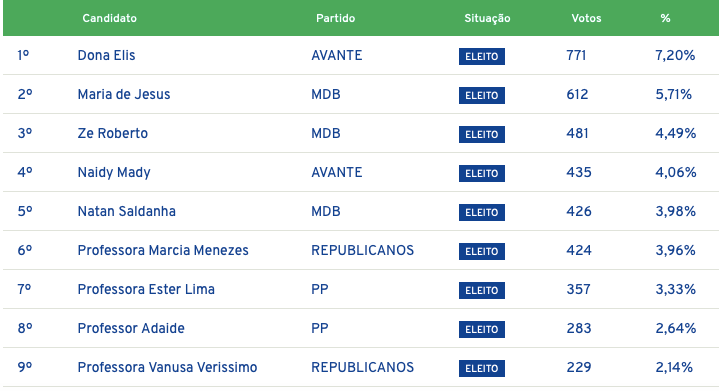Click the Votos column header
Screen dimensions: 719x391
pos(586,18)
